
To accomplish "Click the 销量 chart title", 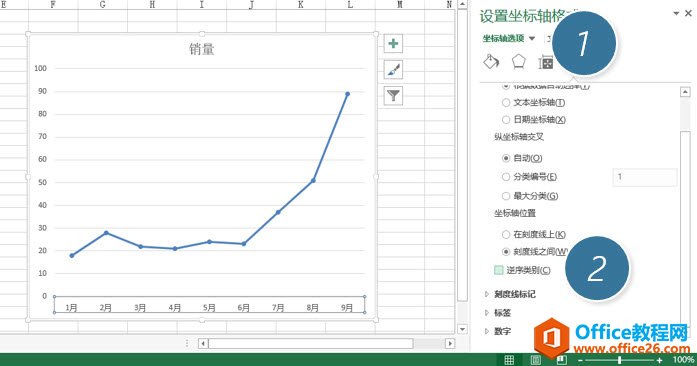I will pyautogui.click(x=202, y=49).
